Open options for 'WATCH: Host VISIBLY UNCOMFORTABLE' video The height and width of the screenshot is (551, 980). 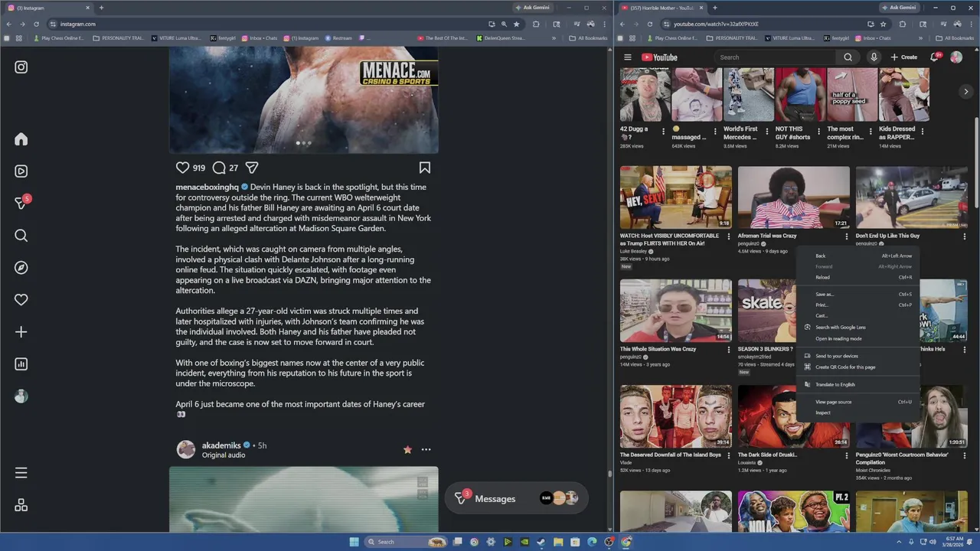pos(728,237)
